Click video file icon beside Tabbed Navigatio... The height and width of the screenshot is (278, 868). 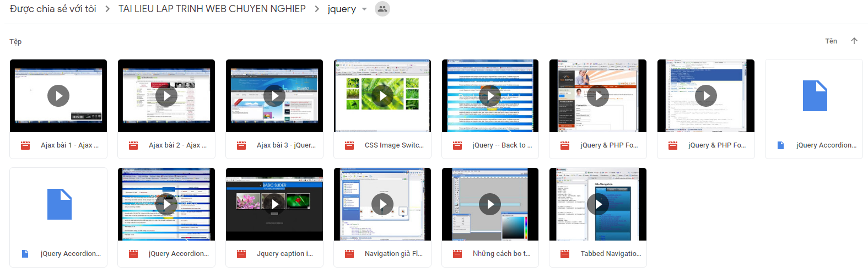(565, 254)
